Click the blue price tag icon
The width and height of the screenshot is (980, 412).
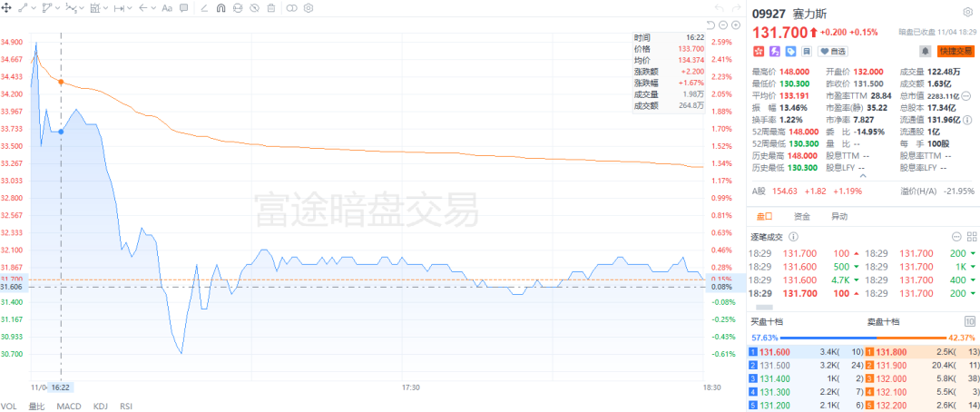[790, 51]
